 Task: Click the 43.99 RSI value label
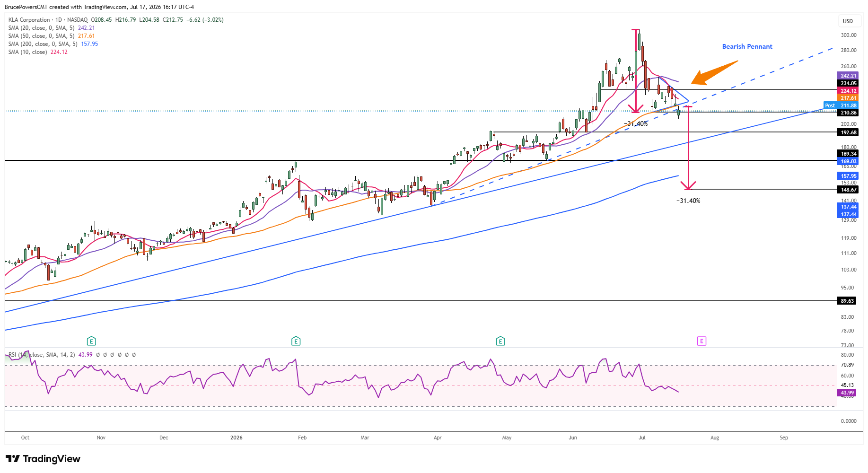point(847,393)
